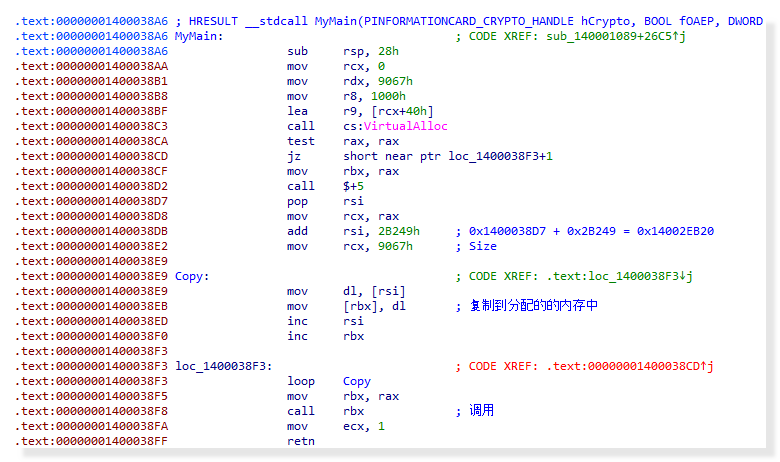780x462 pixels.
Task: Click the 2B249h operand in add rsi
Action: (392, 231)
